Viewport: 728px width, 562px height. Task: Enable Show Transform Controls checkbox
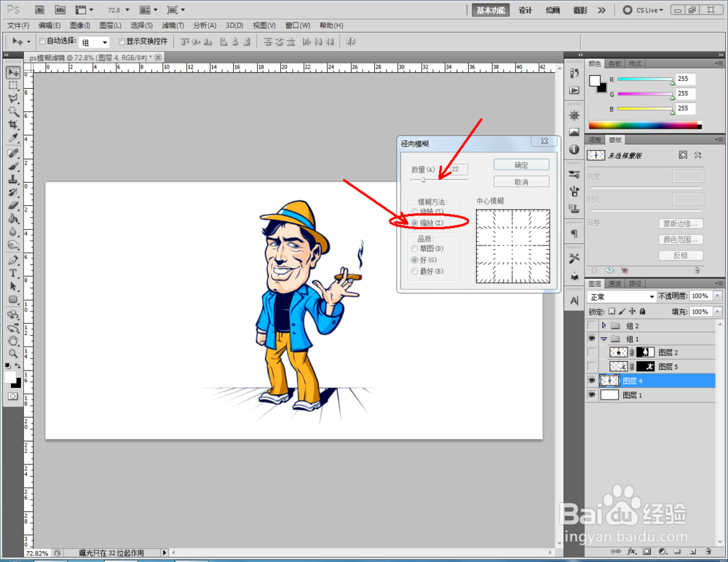122,41
